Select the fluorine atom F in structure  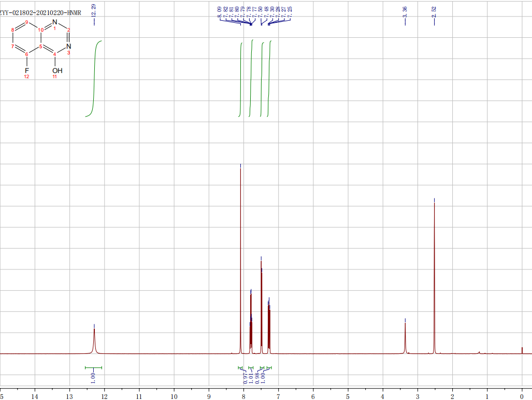tap(27, 70)
